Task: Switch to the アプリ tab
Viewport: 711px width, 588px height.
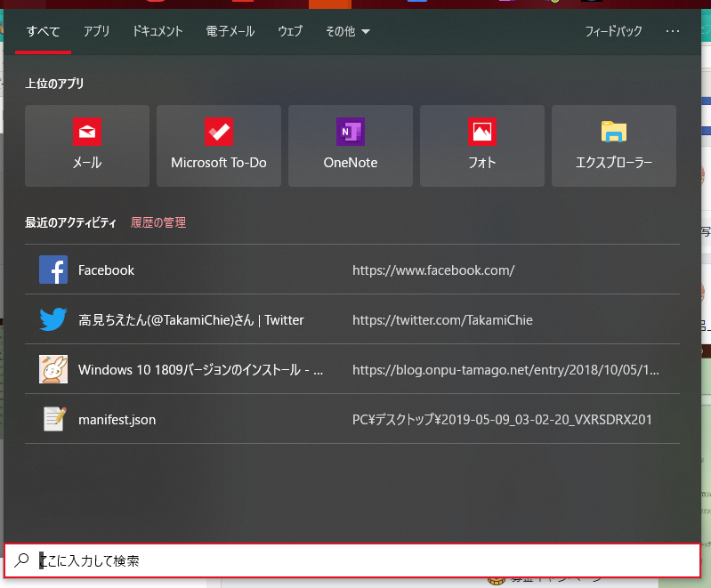Action: coord(96,31)
